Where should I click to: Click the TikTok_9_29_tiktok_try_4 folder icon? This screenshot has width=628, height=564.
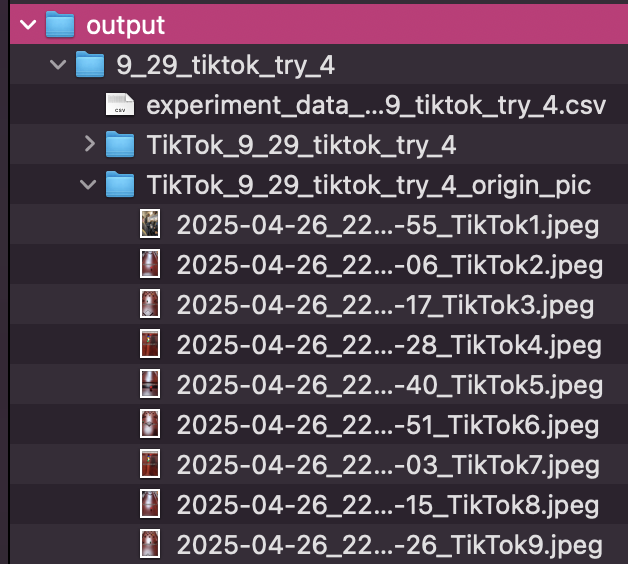120,144
